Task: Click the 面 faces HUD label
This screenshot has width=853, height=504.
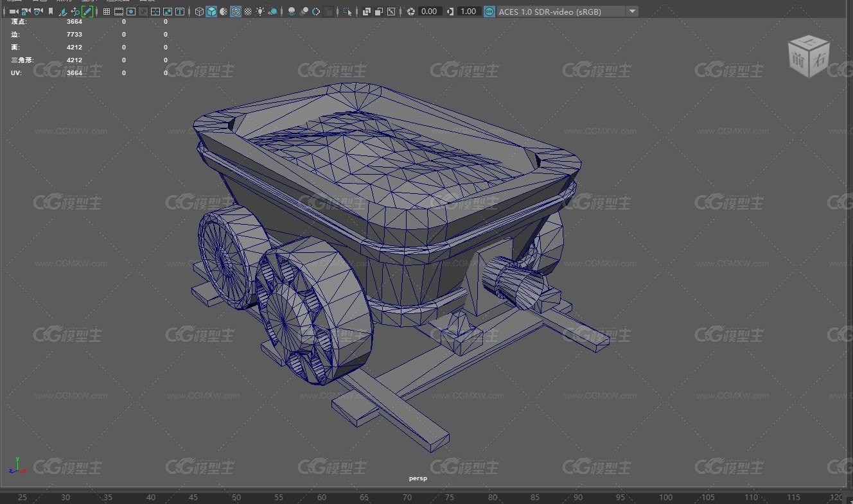Action: pos(15,48)
